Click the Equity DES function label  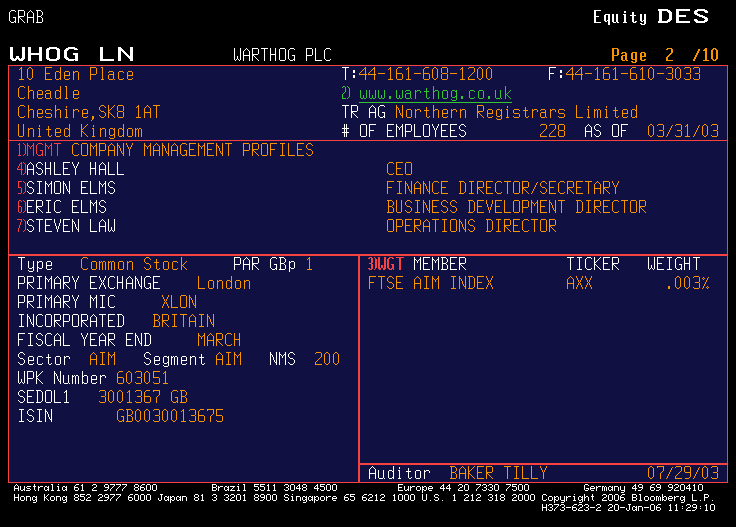pos(651,17)
